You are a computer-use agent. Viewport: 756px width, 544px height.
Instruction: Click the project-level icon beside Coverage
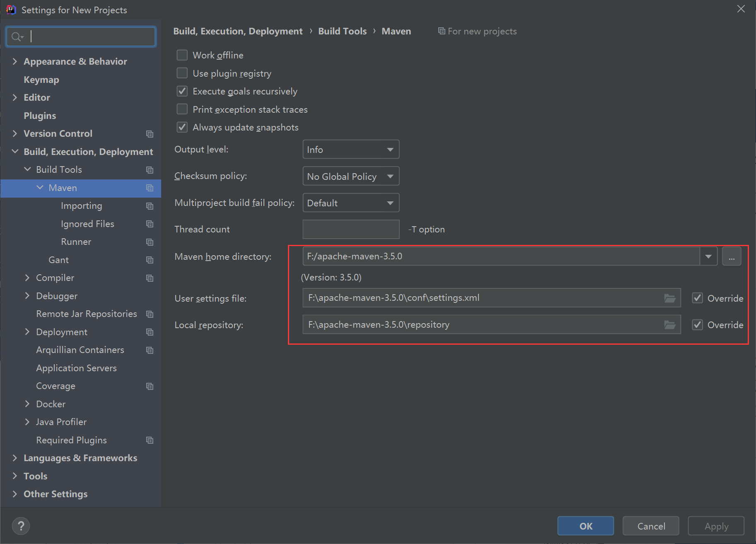tap(150, 386)
